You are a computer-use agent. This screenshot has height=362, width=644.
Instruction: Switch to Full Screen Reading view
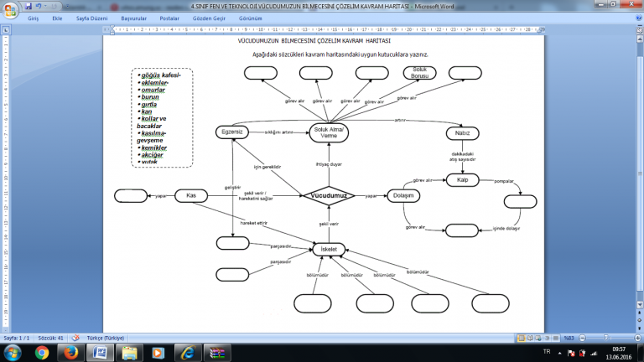pos(530,337)
